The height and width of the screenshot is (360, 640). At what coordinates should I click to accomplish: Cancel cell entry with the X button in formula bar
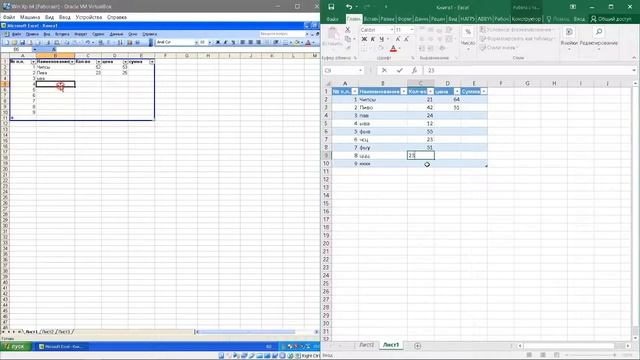coord(384,70)
